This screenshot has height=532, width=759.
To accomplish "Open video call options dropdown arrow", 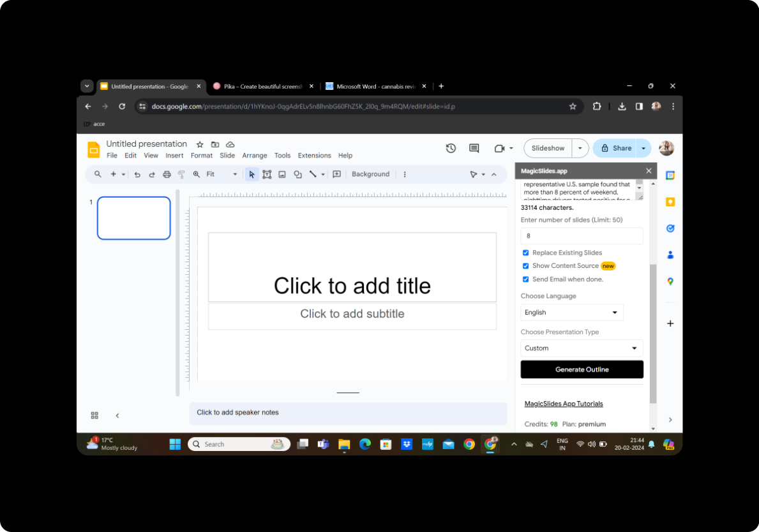I will coord(511,149).
